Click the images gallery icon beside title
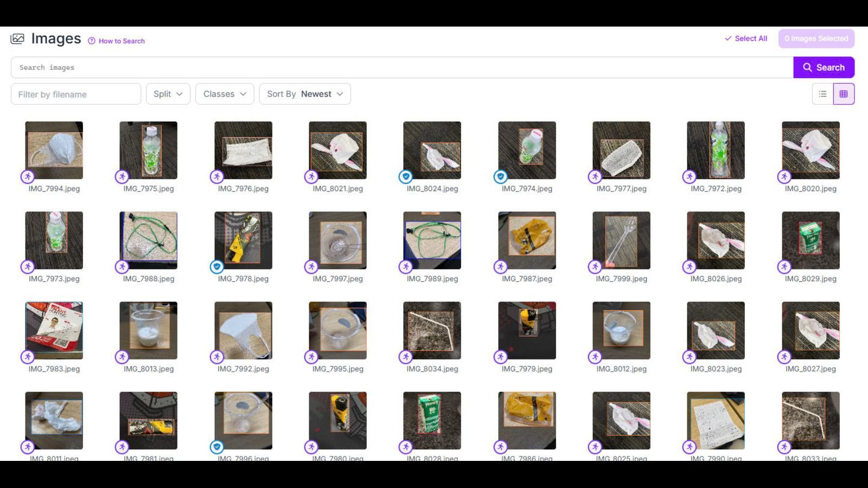Screen dimensions: 868x488 click(17, 38)
